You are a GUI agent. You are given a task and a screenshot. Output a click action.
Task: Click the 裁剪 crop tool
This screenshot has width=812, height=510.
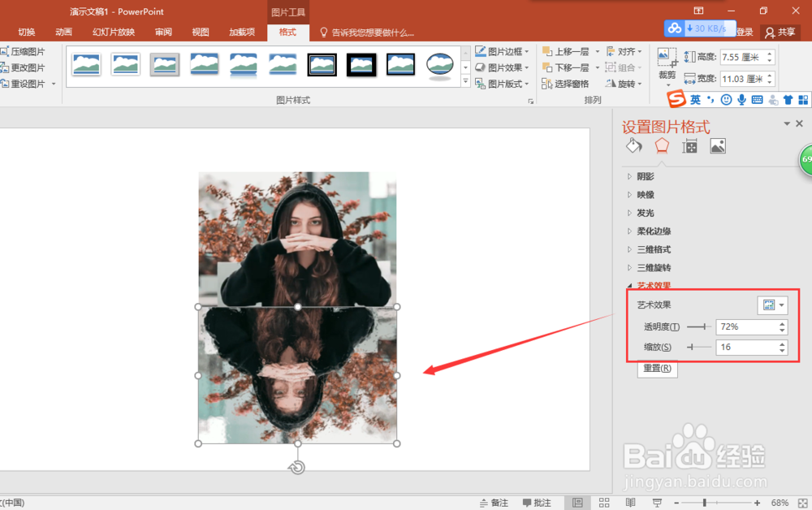point(667,65)
